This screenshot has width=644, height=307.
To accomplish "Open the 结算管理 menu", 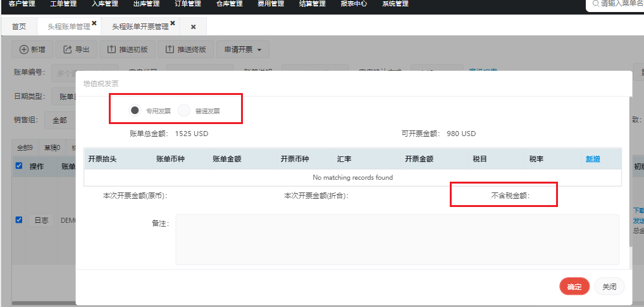I will (x=312, y=4).
